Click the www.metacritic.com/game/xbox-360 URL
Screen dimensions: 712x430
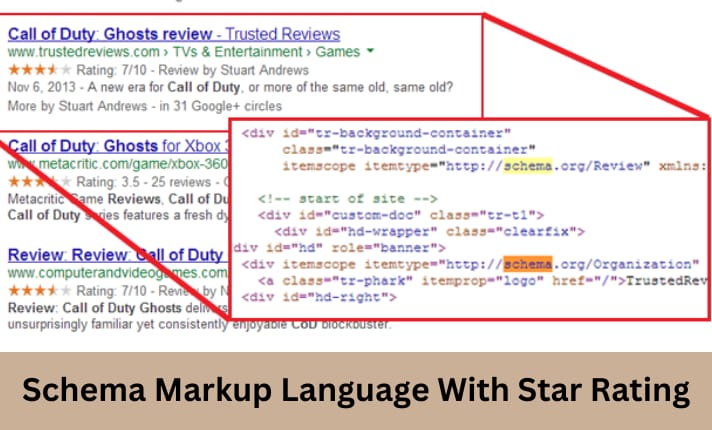click(x=119, y=164)
